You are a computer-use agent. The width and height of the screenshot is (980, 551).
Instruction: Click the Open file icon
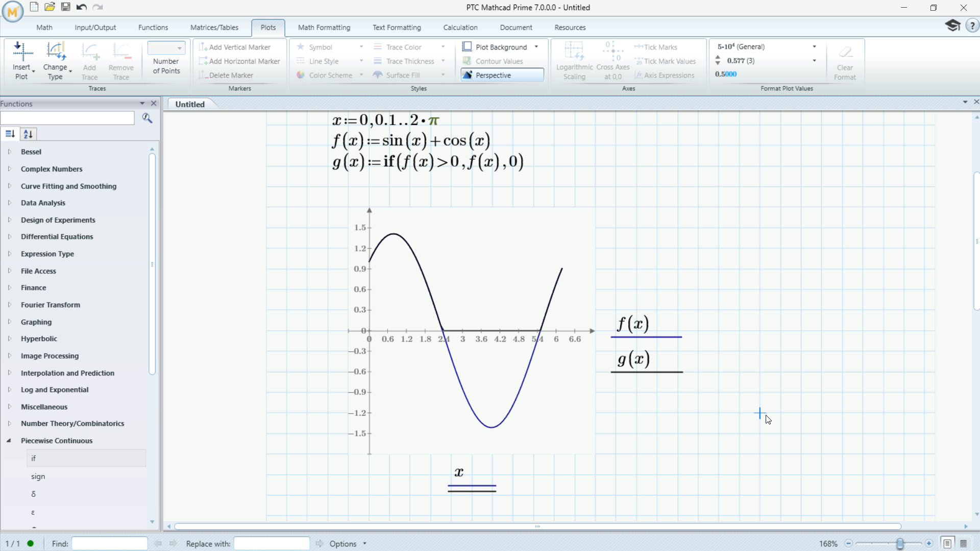point(50,7)
